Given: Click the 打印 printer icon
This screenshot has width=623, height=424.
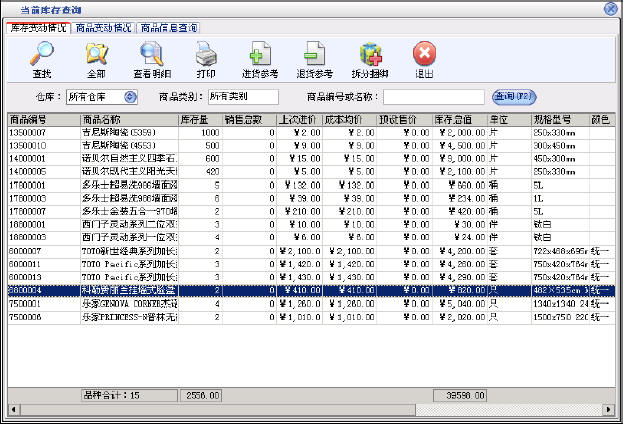Looking at the screenshot, I should coord(205,55).
